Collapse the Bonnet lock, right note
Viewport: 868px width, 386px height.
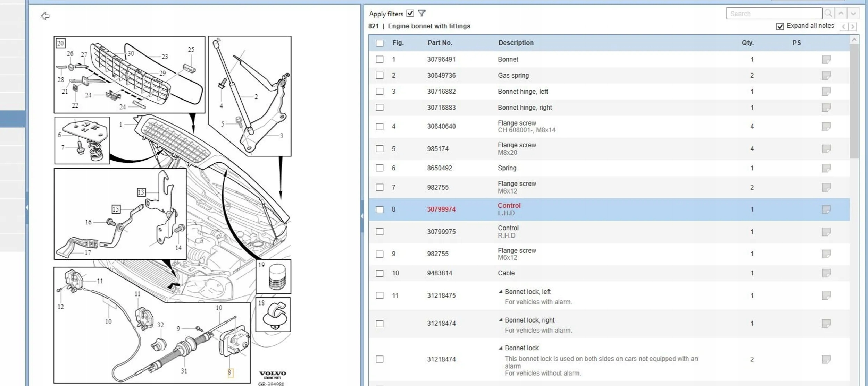pyautogui.click(x=500, y=320)
